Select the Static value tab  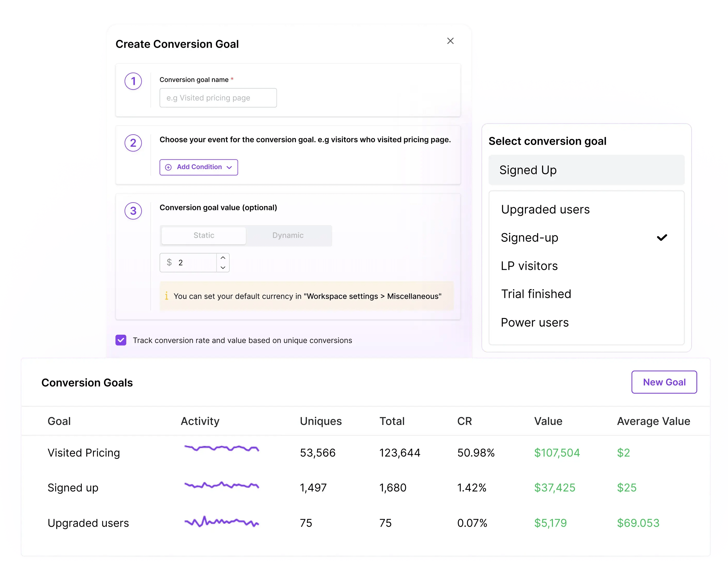[x=204, y=235]
